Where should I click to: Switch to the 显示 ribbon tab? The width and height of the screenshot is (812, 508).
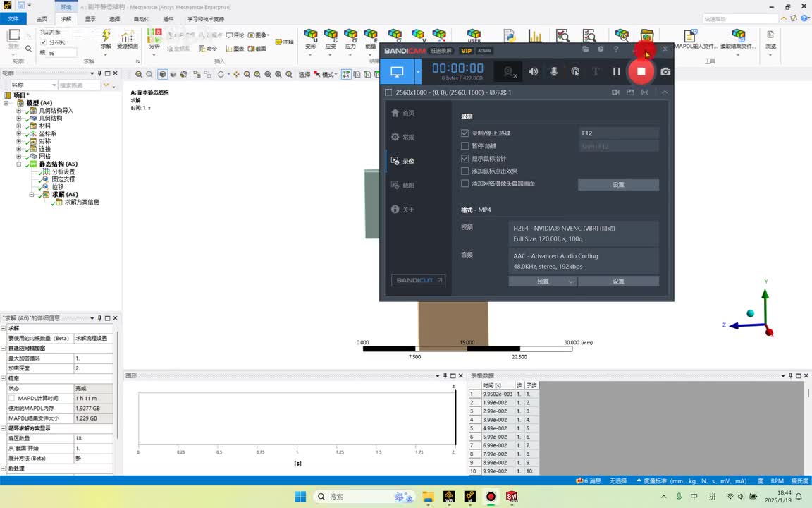click(x=90, y=19)
